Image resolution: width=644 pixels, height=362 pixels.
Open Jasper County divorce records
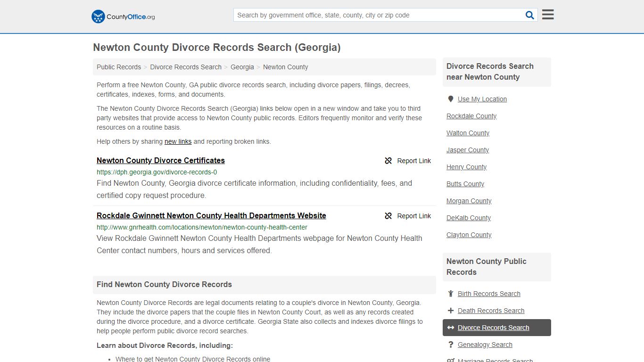[x=468, y=150]
